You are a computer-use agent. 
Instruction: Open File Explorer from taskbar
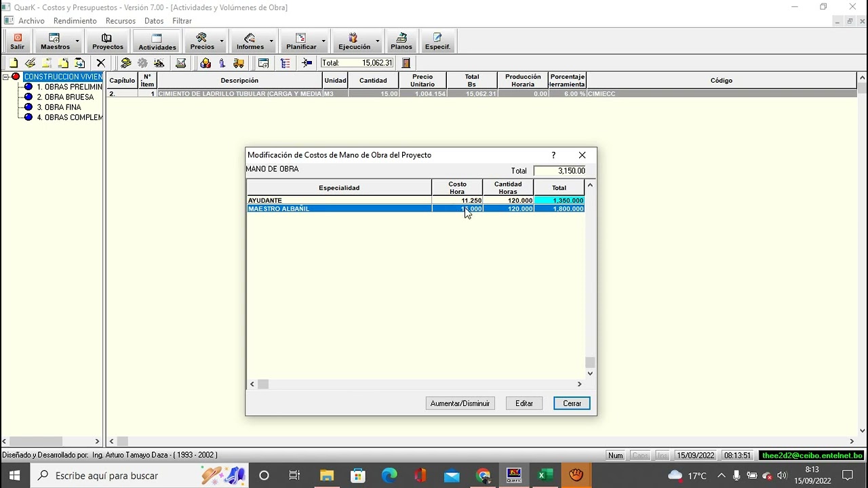327,476
